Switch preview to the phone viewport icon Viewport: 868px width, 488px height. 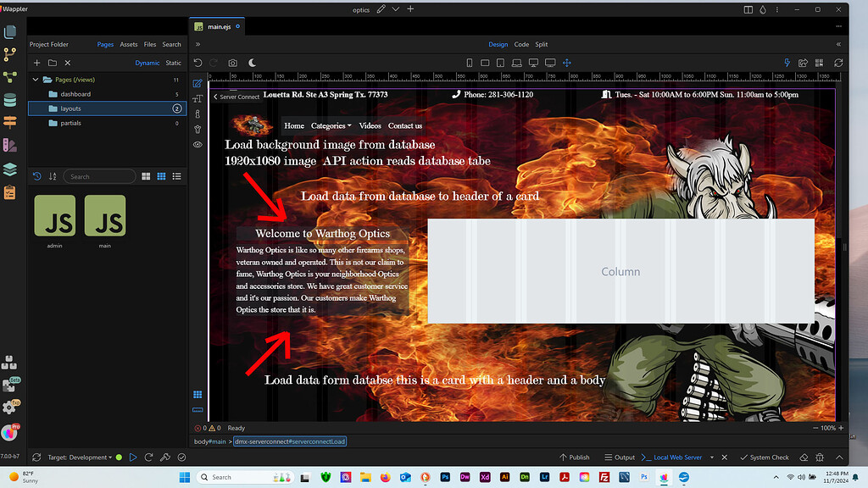469,63
